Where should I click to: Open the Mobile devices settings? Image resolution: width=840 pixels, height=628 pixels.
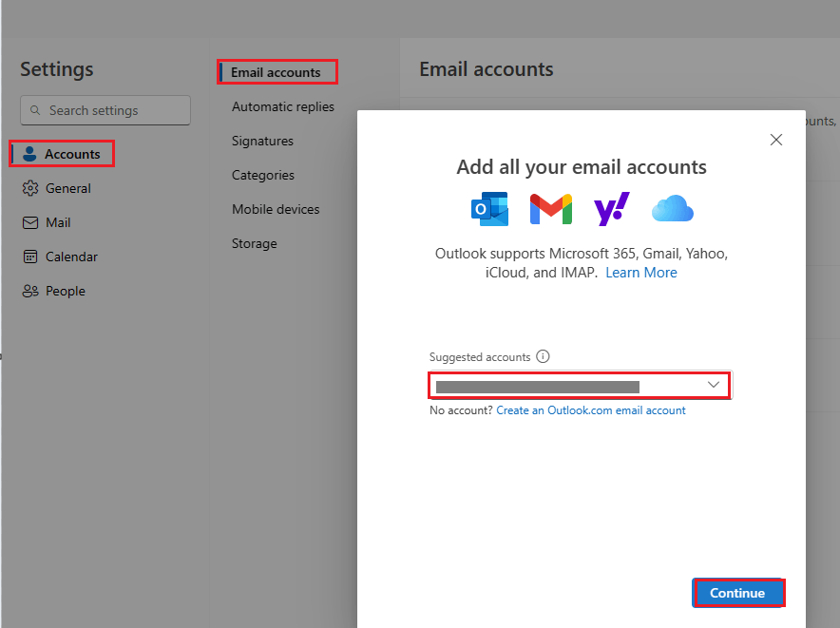[x=276, y=210]
